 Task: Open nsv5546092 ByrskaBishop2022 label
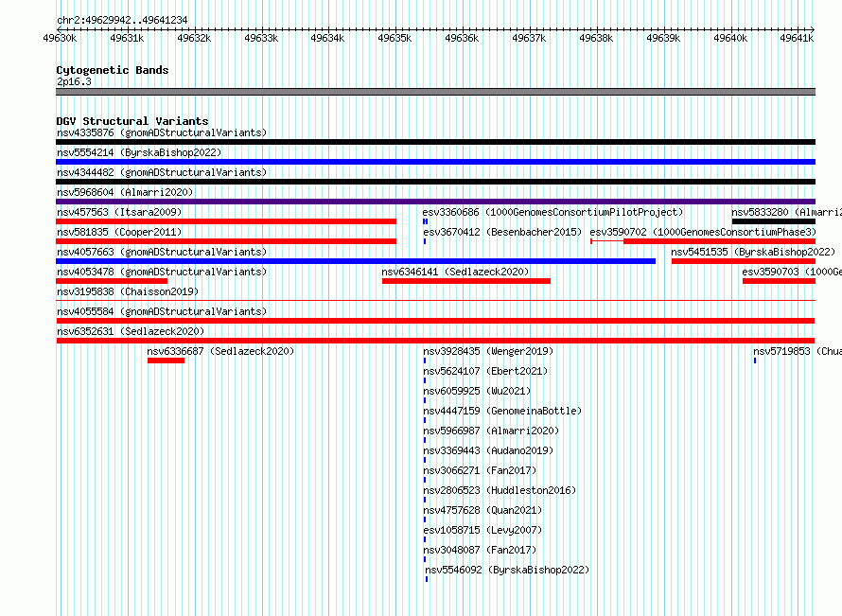(x=507, y=570)
